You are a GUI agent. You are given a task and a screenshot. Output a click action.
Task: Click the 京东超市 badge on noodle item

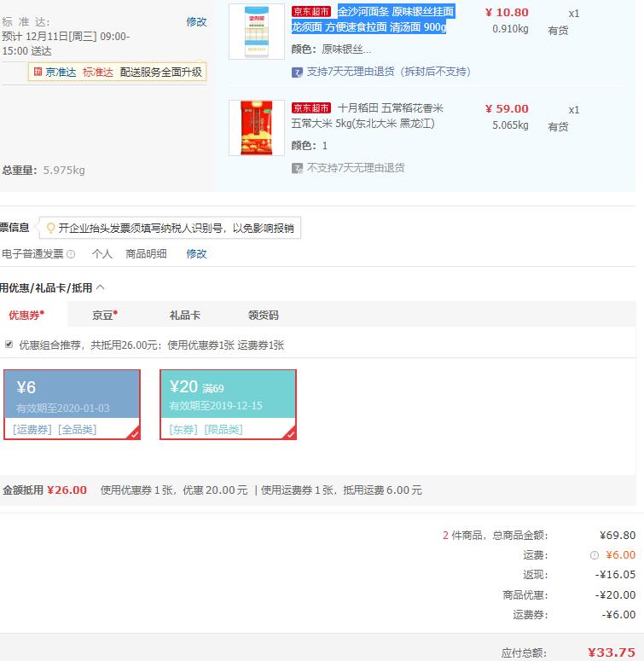(311, 12)
